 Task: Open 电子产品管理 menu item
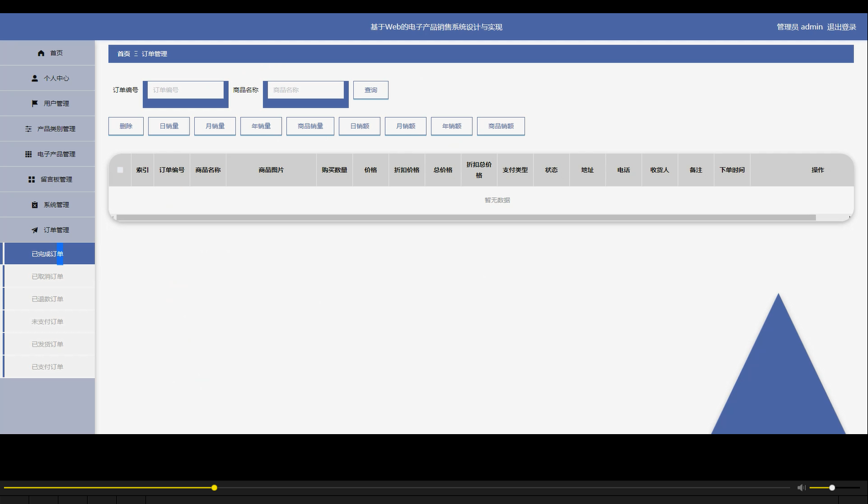[x=48, y=153]
